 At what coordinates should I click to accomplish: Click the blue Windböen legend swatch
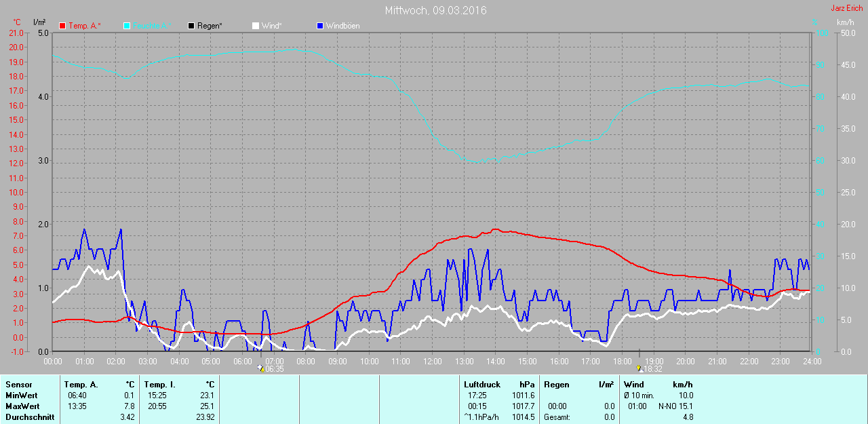(x=320, y=26)
